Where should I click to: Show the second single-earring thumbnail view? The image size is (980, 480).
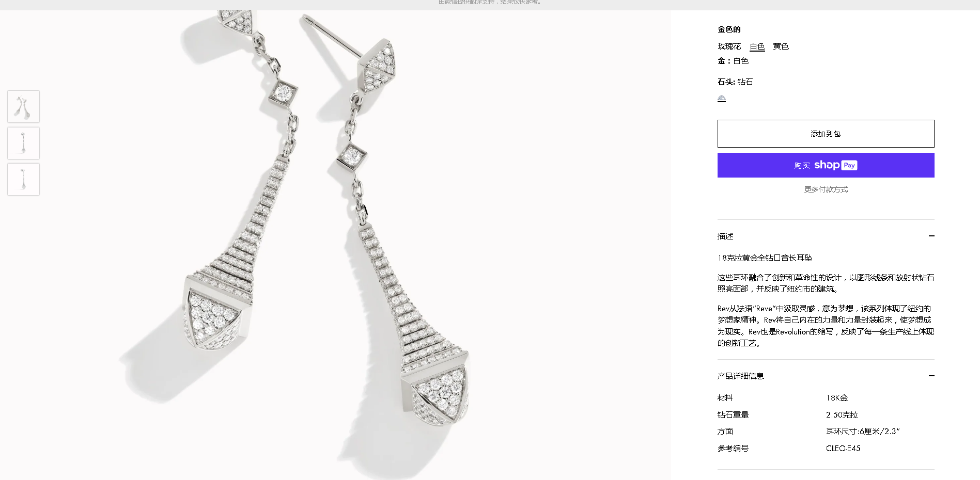coord(23,143)
